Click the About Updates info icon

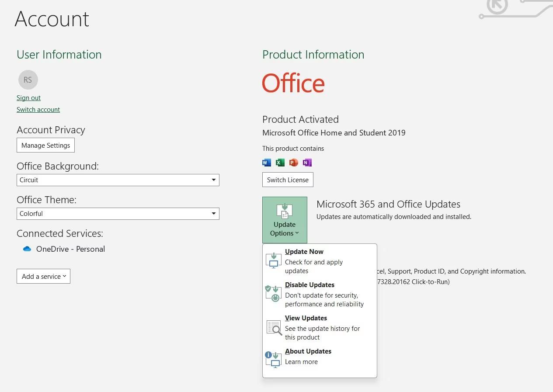[274, 360]
